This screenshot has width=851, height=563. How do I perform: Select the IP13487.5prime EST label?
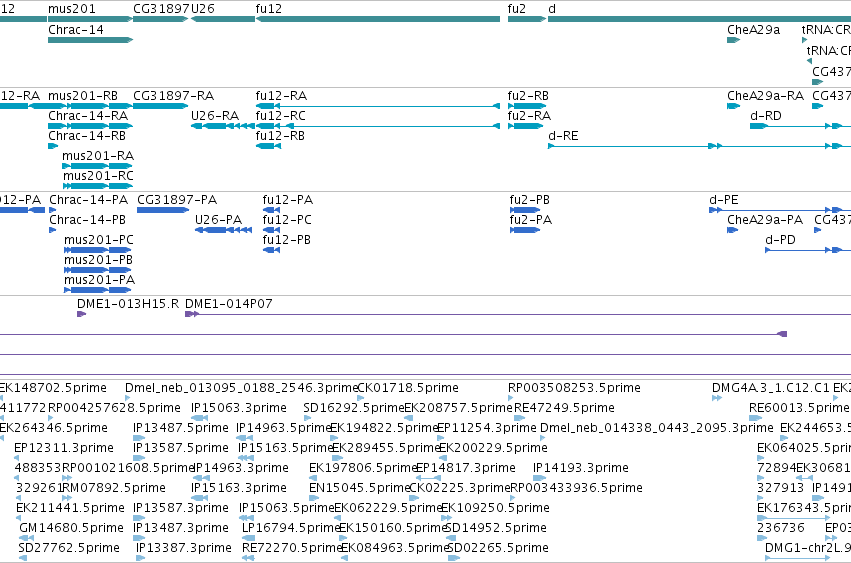click(181, 428)
